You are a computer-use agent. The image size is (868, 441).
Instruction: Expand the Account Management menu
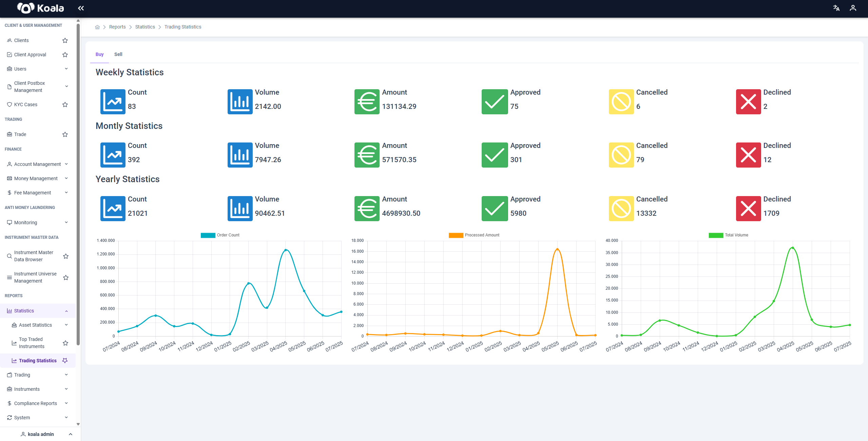click(x=38, y=164)
